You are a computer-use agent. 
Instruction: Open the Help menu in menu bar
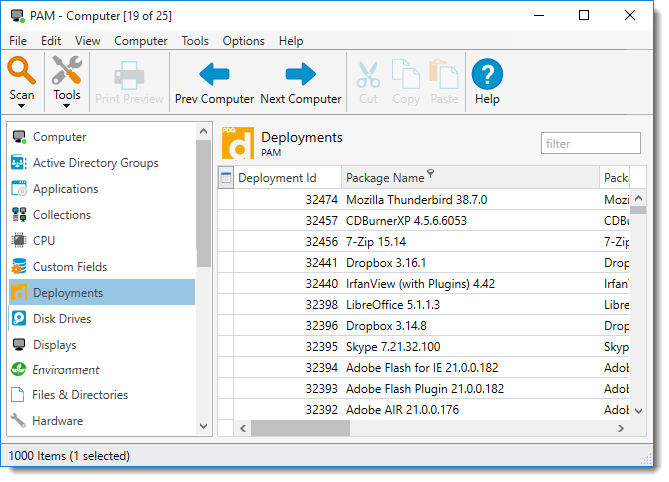[291, 41]
